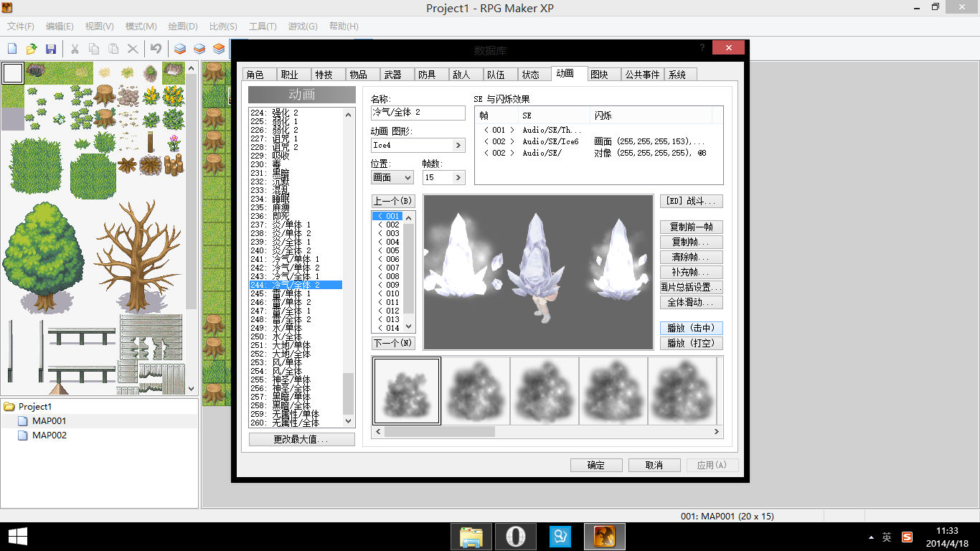The height and width of the screenshot is (551, 980).
Task: Click the New Project toolbar icon
Action: (x=12, y=49)
